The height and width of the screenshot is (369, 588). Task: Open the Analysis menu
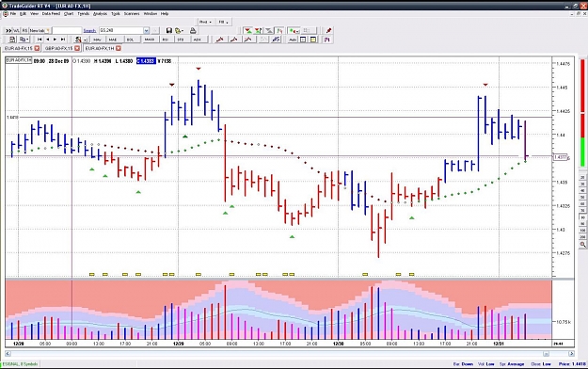[100, 13]
